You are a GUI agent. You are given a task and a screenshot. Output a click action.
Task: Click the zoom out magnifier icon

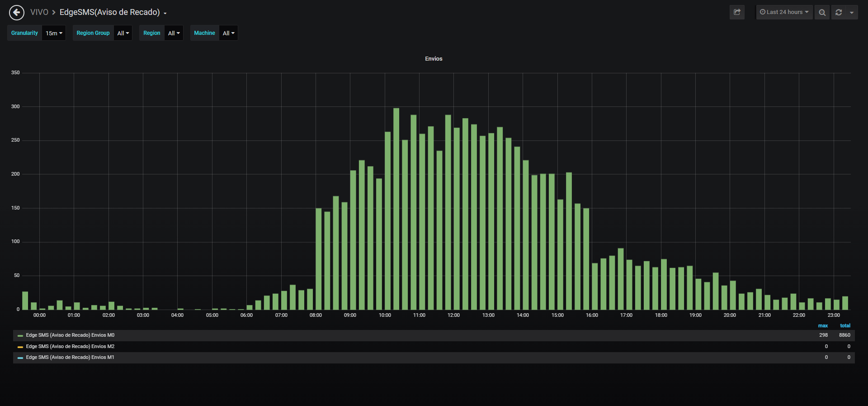[x=822, y=12]
